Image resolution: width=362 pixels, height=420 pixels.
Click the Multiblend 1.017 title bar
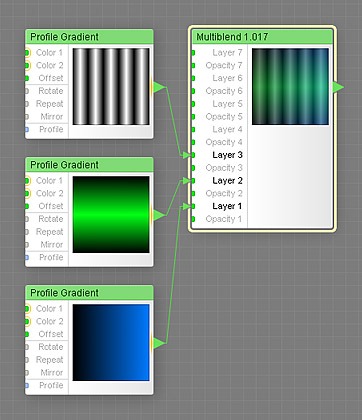pyautogui.click(x=263, y=37)
